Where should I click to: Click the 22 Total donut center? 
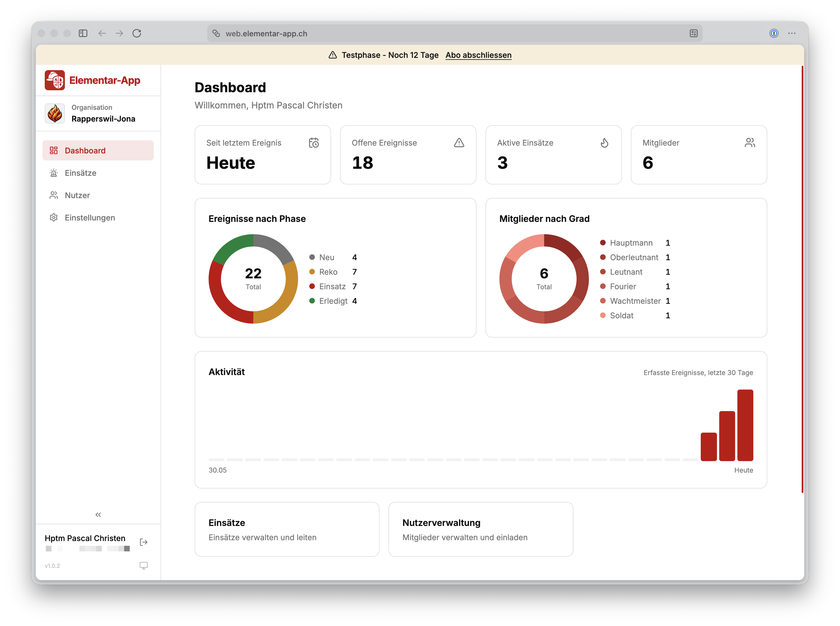(x=253, y=279)
